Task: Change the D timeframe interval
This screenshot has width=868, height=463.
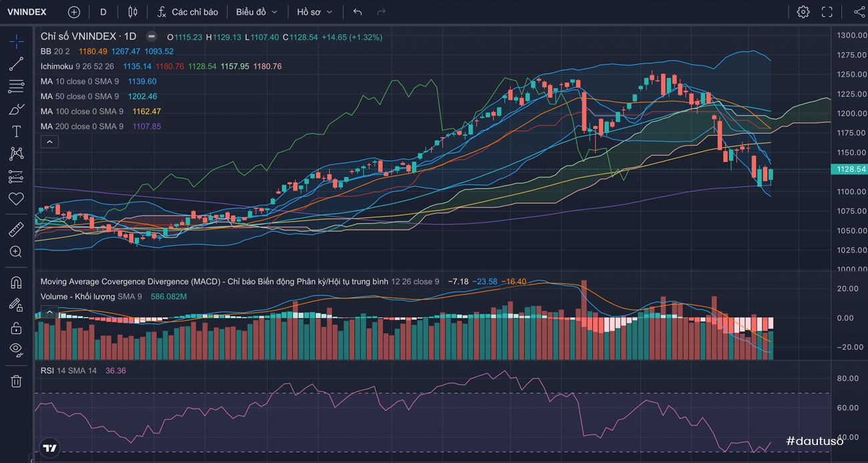Action: [x=103, y=12]
